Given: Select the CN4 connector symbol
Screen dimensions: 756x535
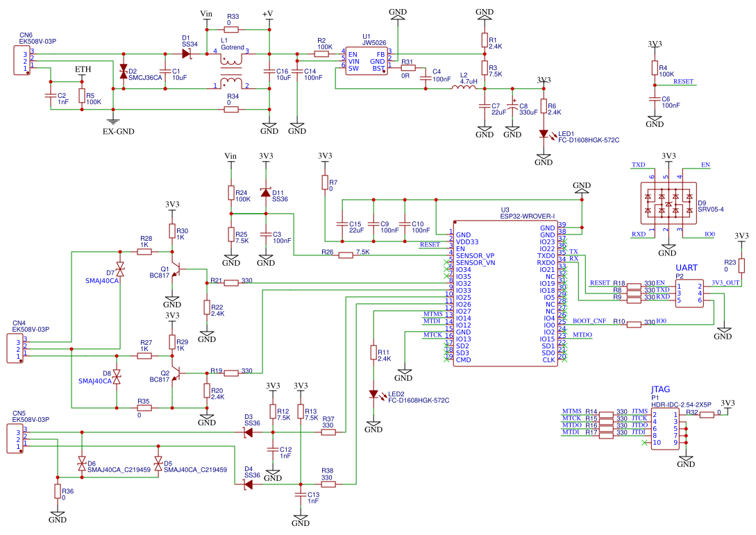Looking at the screenshot, I should point(15,349).
